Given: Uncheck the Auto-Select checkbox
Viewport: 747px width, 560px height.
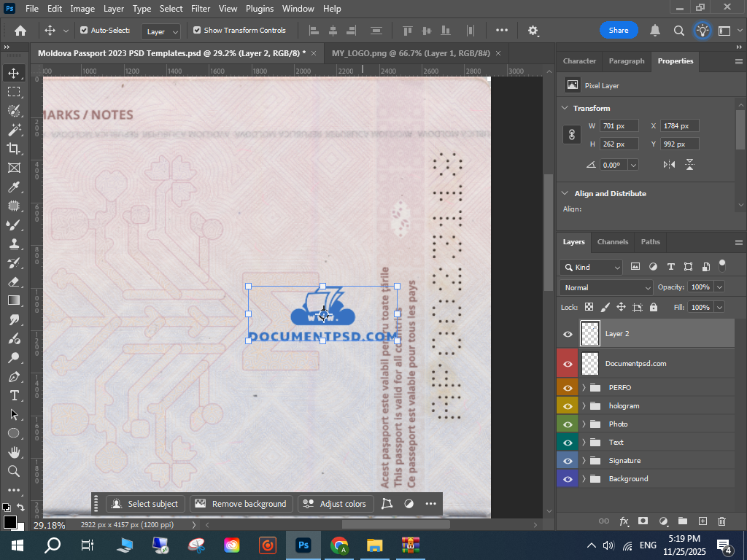Looking at the screenshot, I should click(x=84, y=31).
